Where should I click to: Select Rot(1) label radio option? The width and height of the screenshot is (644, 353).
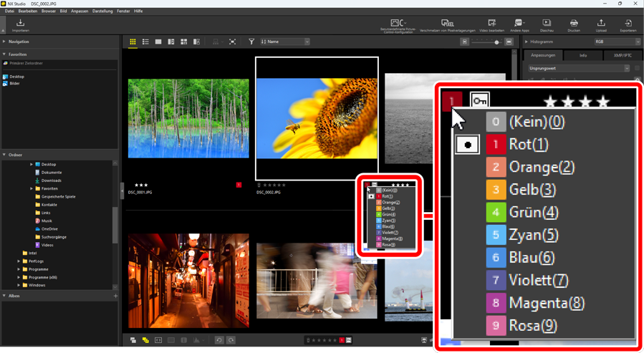(467, 145)
